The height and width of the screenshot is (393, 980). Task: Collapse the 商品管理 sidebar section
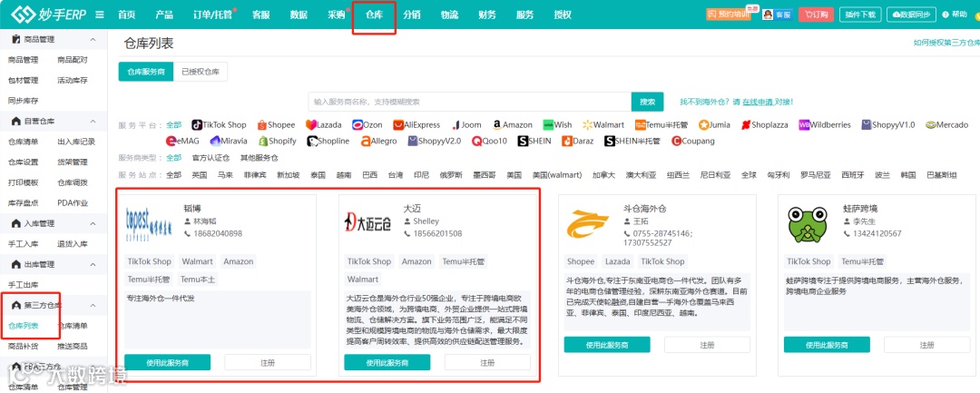pos(93,39)
